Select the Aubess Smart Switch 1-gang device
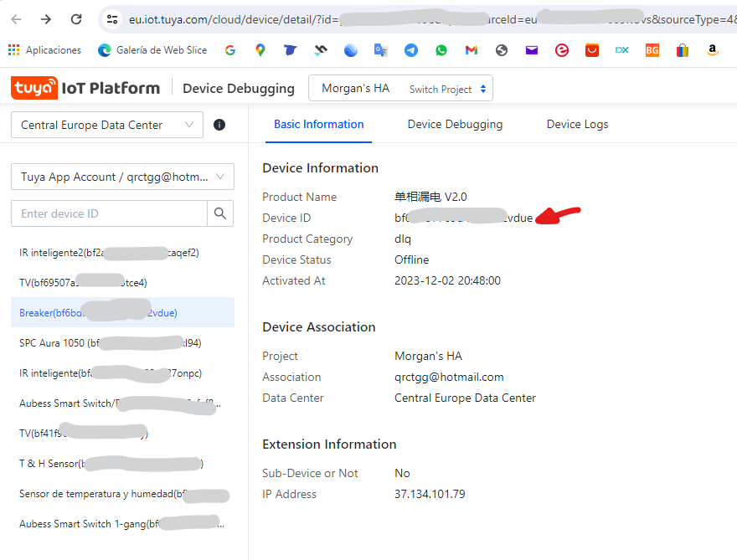 pyautogui.click(x=122, y=524)
